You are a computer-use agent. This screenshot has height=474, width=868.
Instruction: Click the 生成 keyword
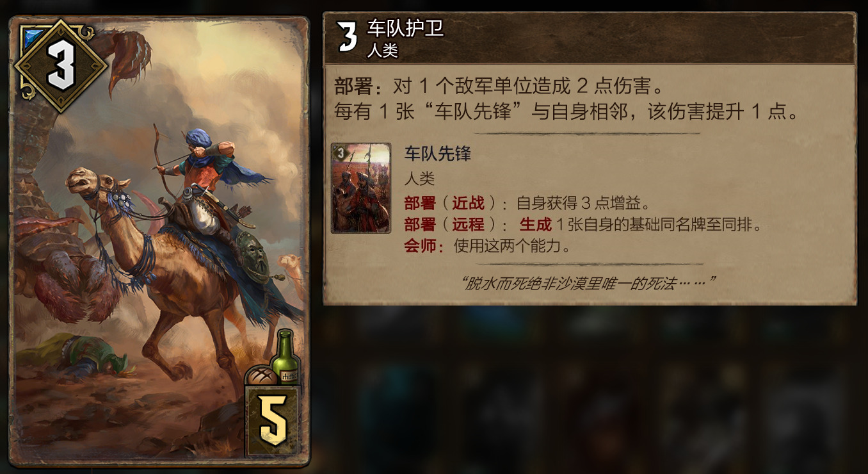tap(535, 224)
